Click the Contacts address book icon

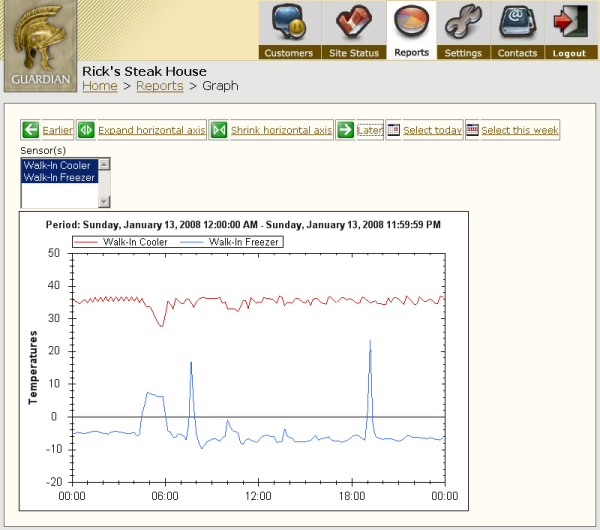coord(517,23)
